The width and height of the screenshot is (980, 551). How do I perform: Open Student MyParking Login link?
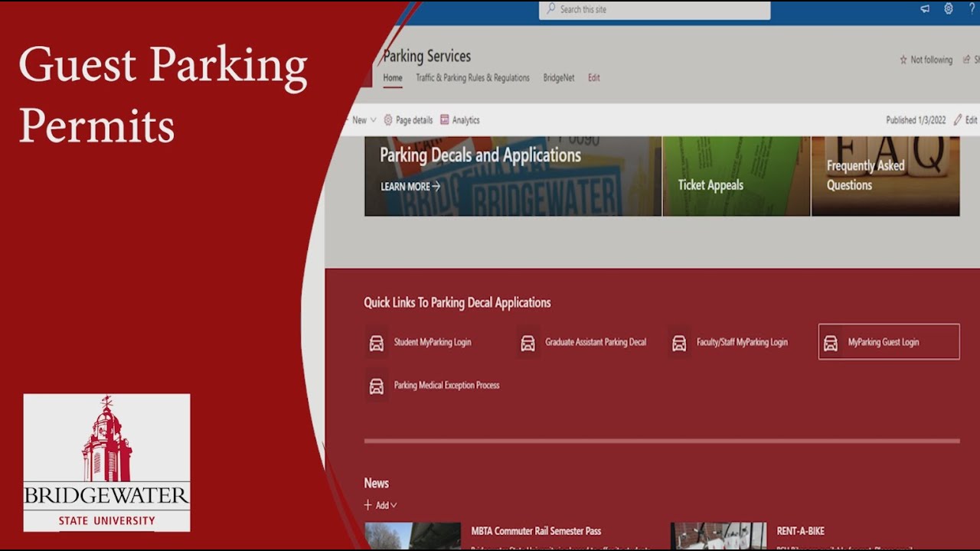[x=433, y=342]
